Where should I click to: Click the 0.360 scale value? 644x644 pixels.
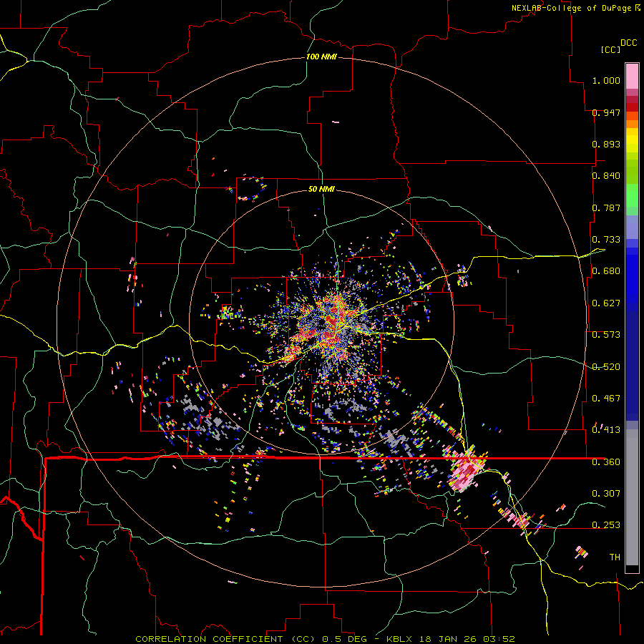point(606,462)
